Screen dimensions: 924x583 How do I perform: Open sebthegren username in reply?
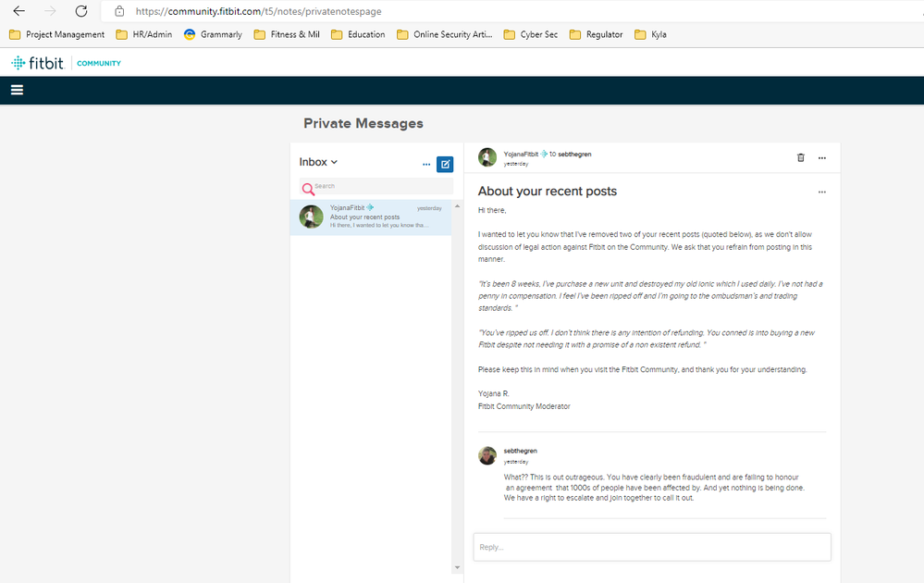pyautogui.click(x=521, y=451)
